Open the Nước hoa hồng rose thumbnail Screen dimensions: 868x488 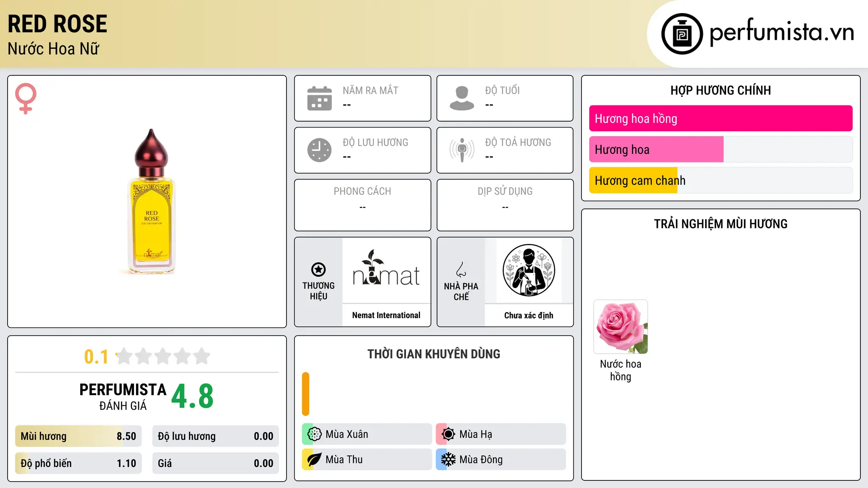click(x=620, y=327)
